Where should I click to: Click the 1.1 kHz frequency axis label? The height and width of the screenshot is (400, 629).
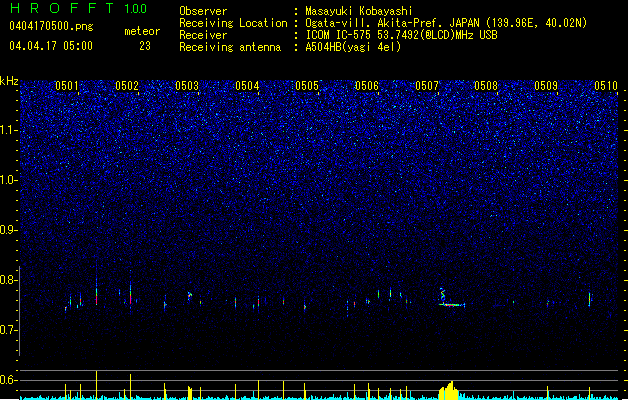point(9,130)
